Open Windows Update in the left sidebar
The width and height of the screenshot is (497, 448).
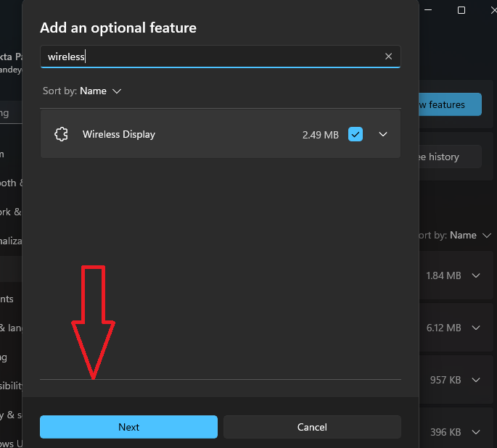(9, 443)
